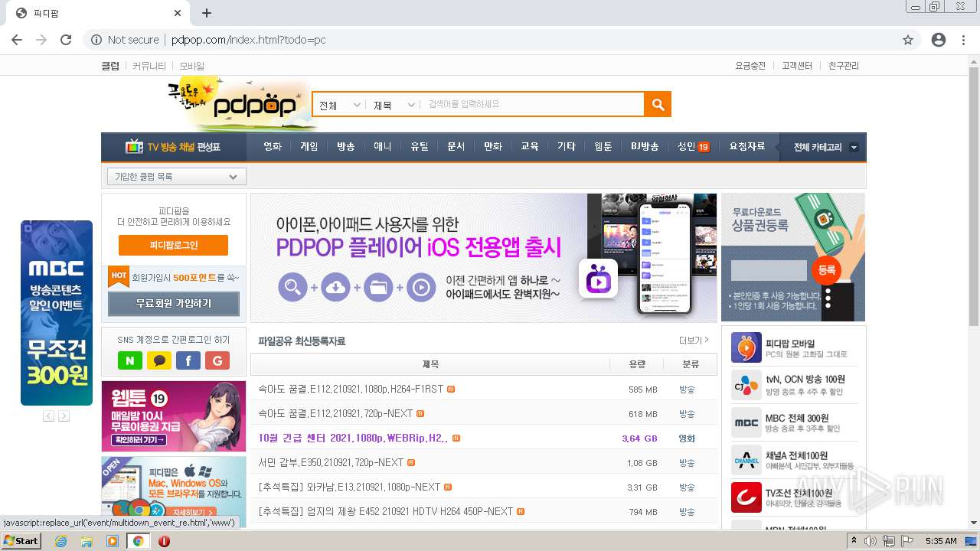Log in with Google SNS icon
The height and width of the screenshot is (551, 980).
point(217,360)
